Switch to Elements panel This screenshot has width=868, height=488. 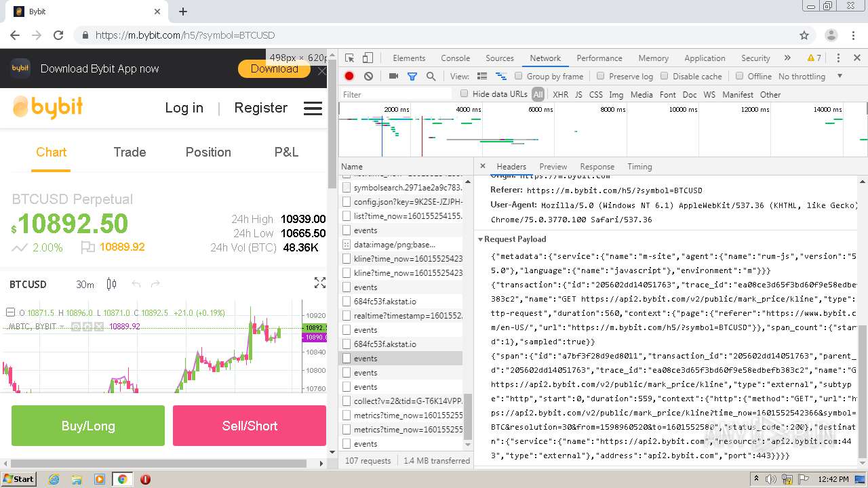[409, 58]
